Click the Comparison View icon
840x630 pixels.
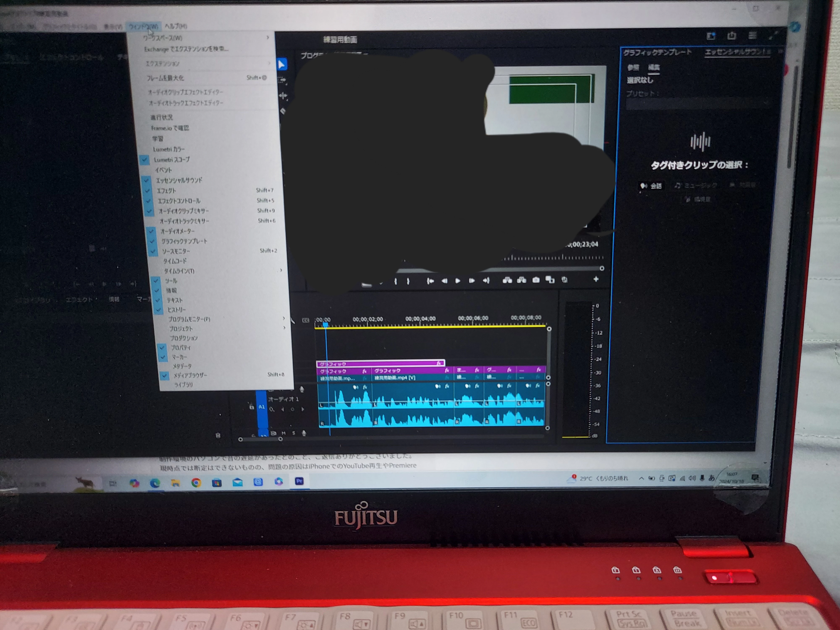(550, 280)
